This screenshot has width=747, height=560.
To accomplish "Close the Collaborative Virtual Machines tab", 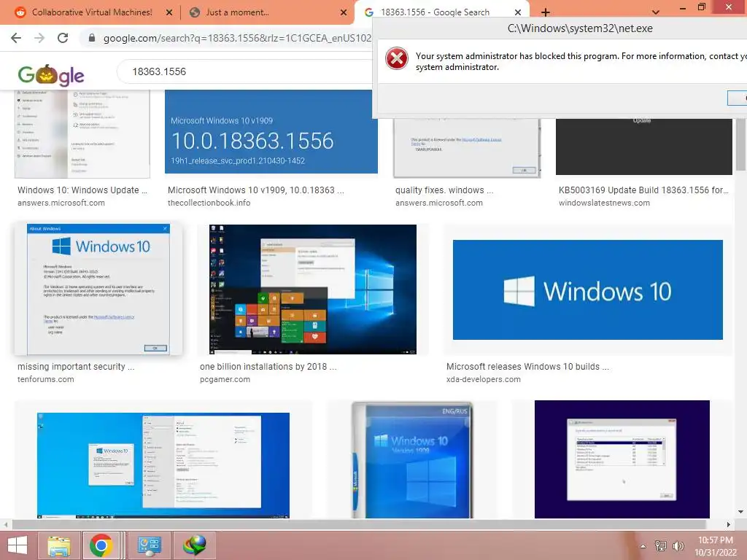I will (169, 13).
